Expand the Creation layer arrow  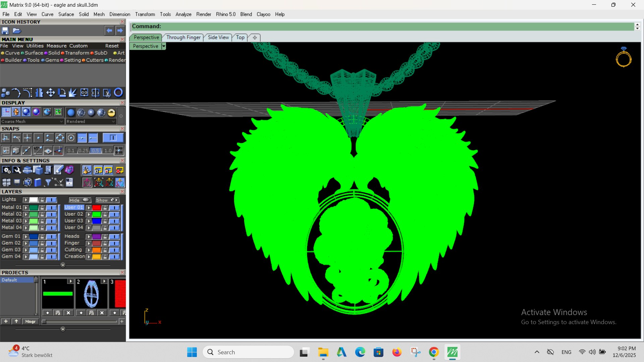[89, 257]
